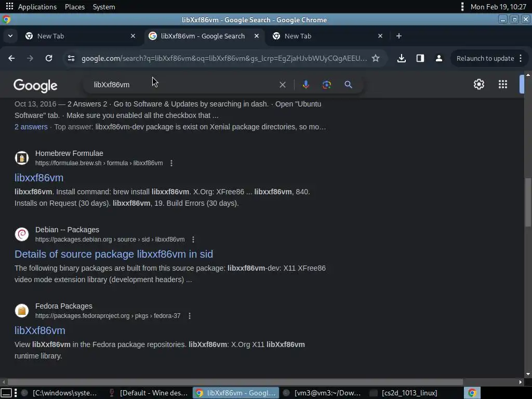Bookmark this page with the star icon
Image resolution: width=532 pixels, height=399 pixels.
[x=376, y=58]
